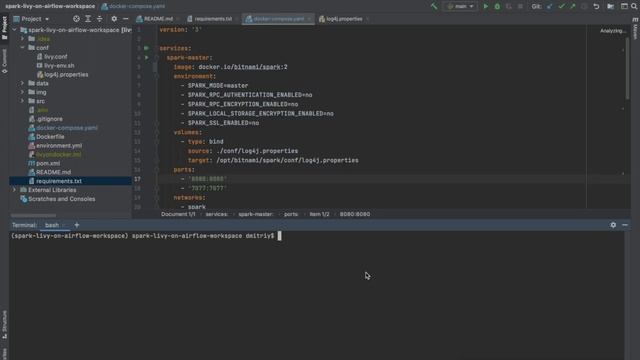Click the run gutter icon beside services line

147,48
